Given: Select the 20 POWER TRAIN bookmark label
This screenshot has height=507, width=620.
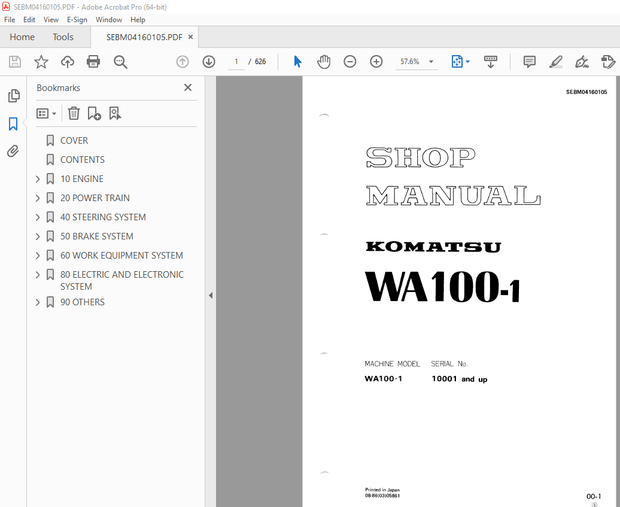Looking at the screenshot, I should pos(95,198).
